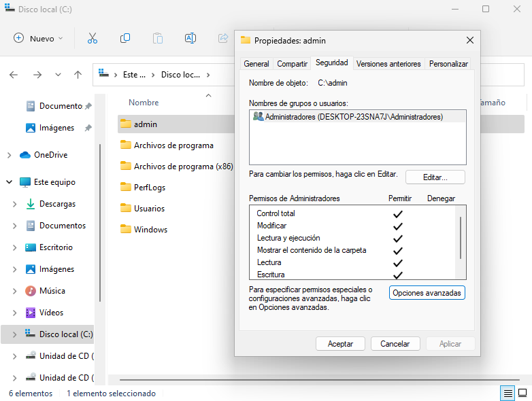Click the Rename icon in toolbar
This screenshot has height=401, width=532.
coord(190,38)
